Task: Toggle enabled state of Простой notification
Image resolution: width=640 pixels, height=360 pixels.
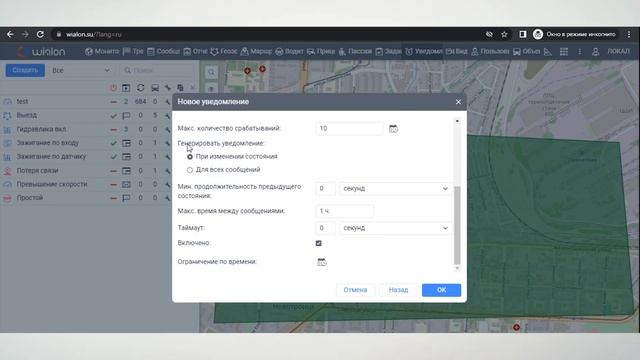Action: point(113,198)
